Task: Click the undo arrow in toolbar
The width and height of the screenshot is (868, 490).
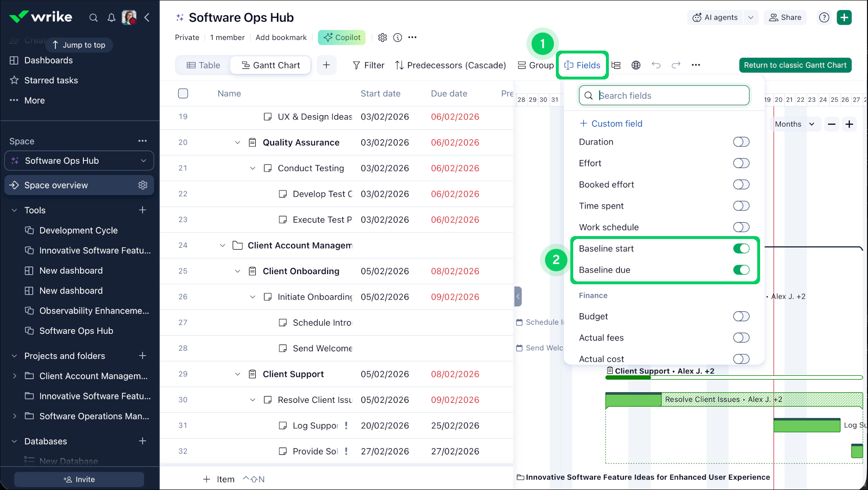Action: click(x=656, y=65)
